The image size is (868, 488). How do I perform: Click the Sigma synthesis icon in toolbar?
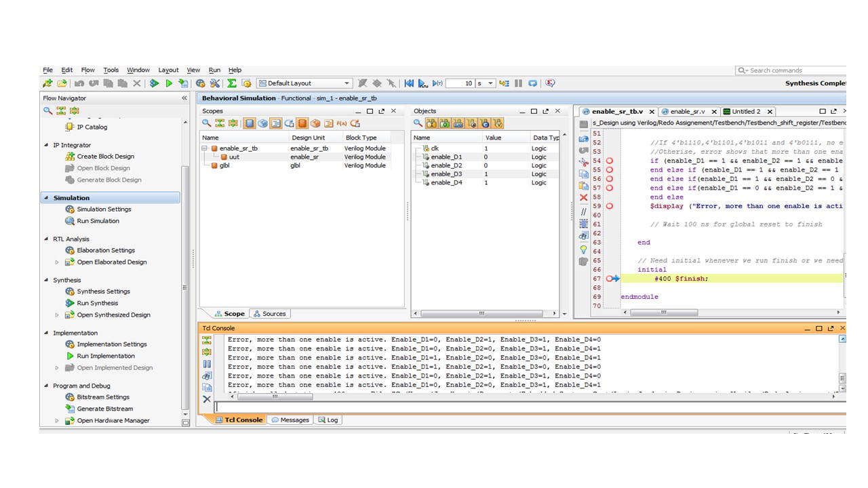(232, 83)
